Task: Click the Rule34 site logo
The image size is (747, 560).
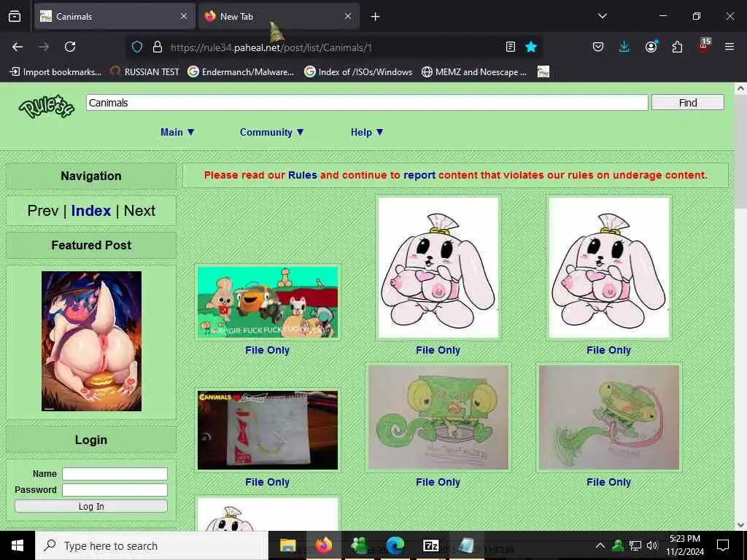Action: click(47, 106)
